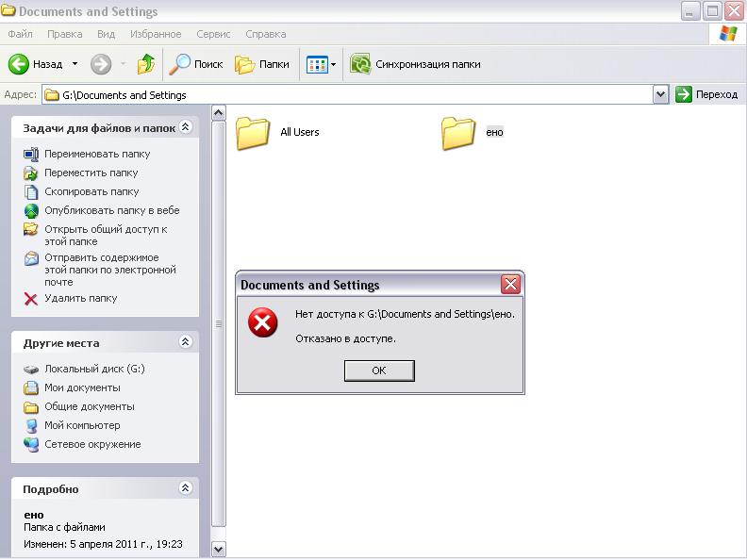
Task: Select the ено folder icon
Action: pos(458,132)
